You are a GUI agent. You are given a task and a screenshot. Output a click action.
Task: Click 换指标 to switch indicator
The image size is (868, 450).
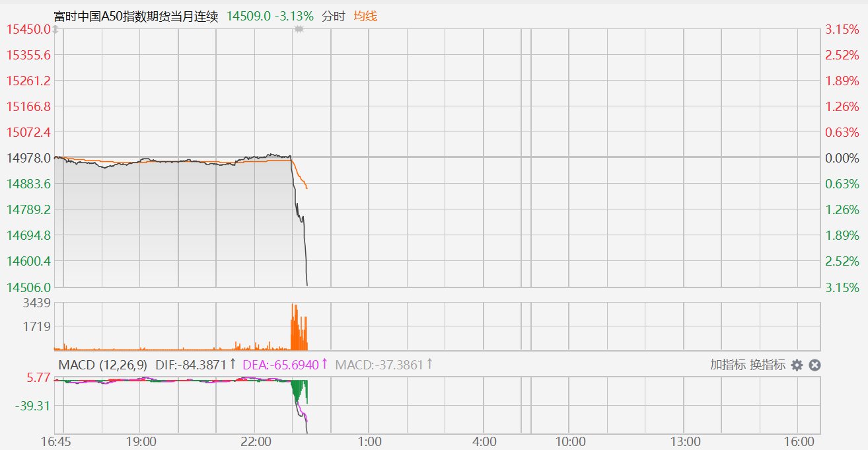(768, 365)
